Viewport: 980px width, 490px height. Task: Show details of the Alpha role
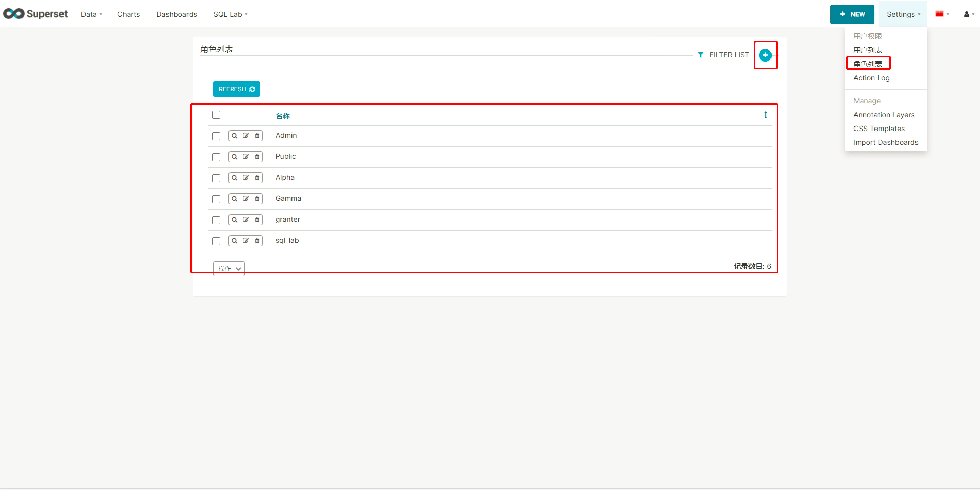[234, 178]
